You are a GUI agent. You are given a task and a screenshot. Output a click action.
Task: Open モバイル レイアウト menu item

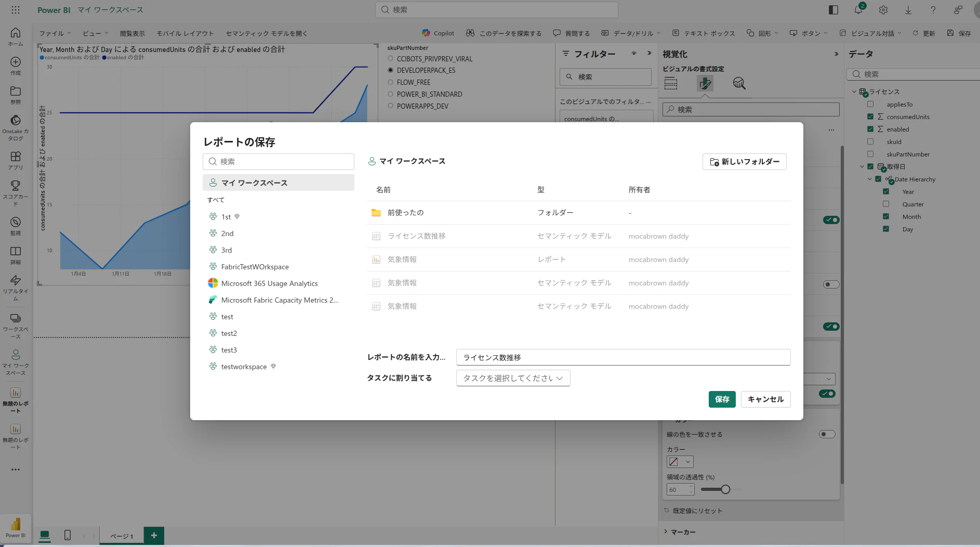(186, 33)
